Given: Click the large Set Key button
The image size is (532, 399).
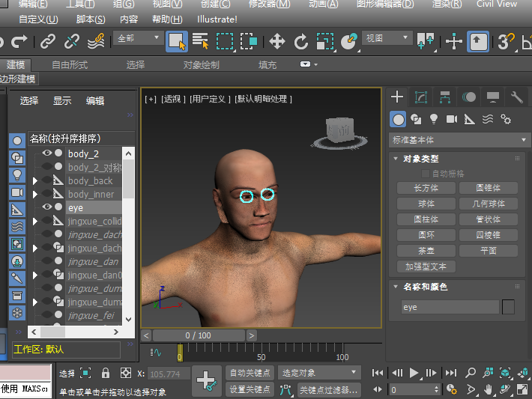Looking at the screenshot, I should [x=205, y=381].
